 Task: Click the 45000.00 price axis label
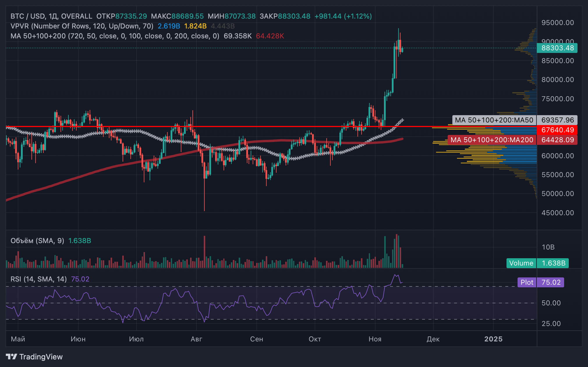[558, 213]
